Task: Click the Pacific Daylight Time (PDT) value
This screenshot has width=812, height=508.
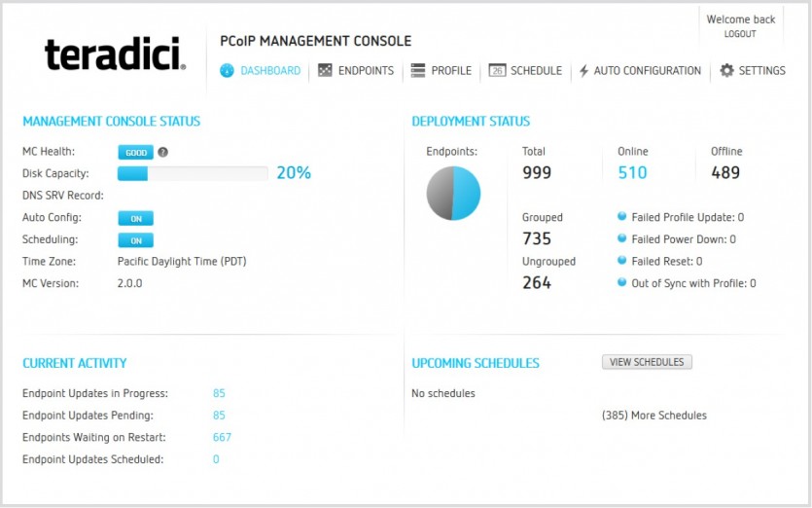Action: click(182, 261)
